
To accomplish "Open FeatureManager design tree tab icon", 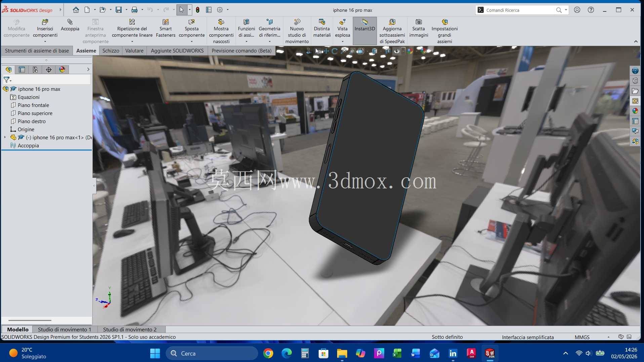I will pos(9,70).
